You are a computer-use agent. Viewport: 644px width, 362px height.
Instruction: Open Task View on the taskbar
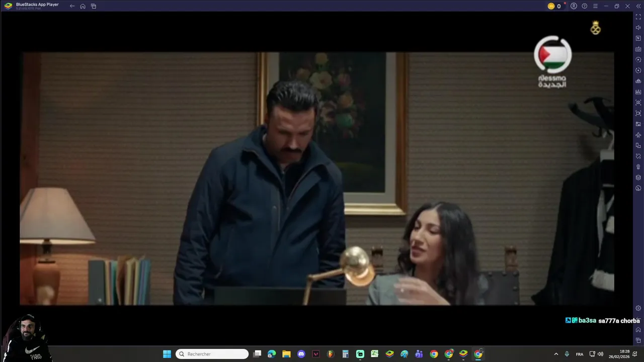coord(257,354)
